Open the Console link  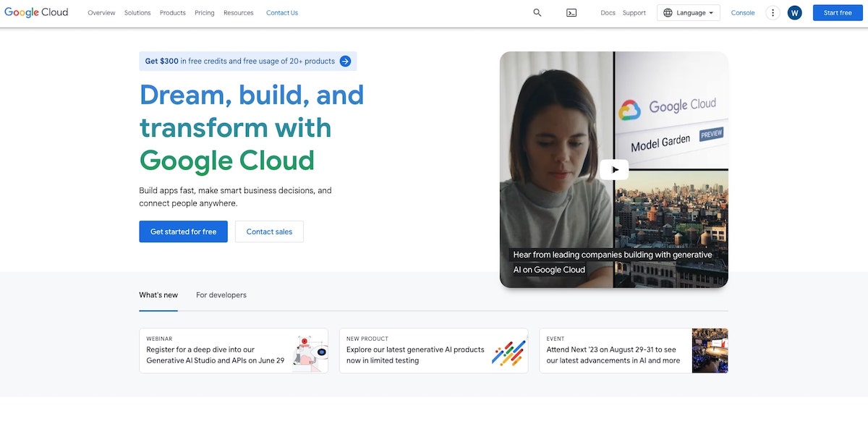coord(743,12)
